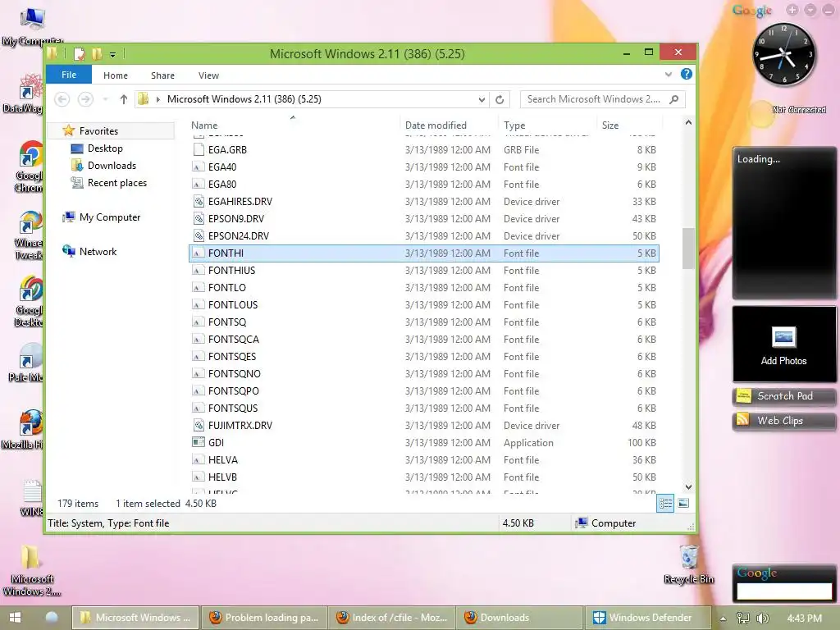The height and width of the screenshot is (630, 840).
Task: Select the HELVB font file icon
Action: pos(199,477)
